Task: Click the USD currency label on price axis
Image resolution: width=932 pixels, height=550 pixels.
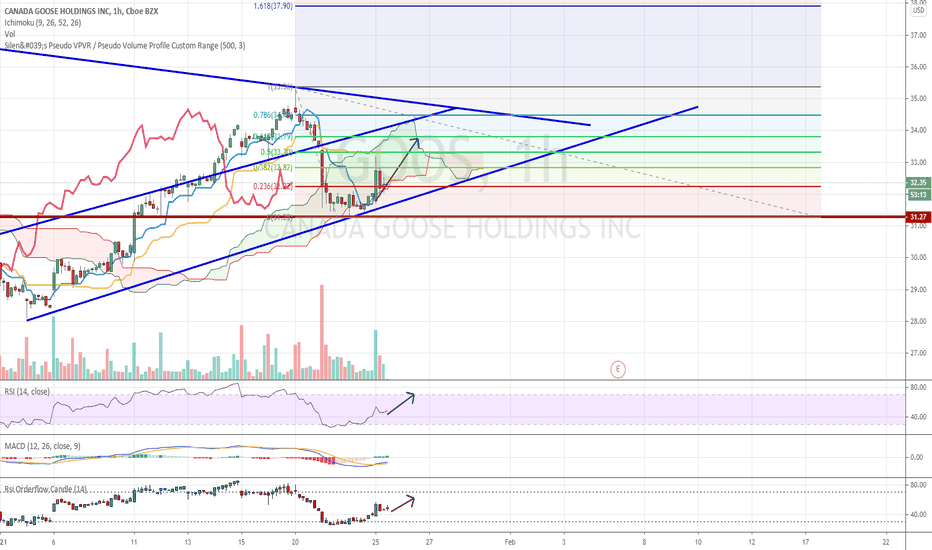Action: (x=918, y=11)
